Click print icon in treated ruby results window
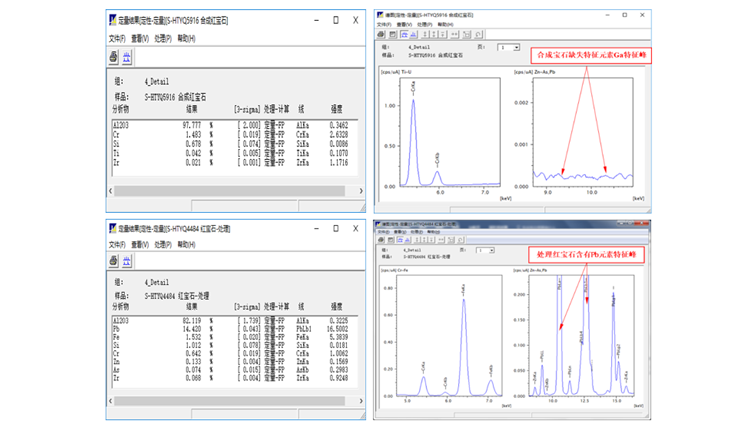Viewport: 756px width, 424px height. (x=113, y=261)
